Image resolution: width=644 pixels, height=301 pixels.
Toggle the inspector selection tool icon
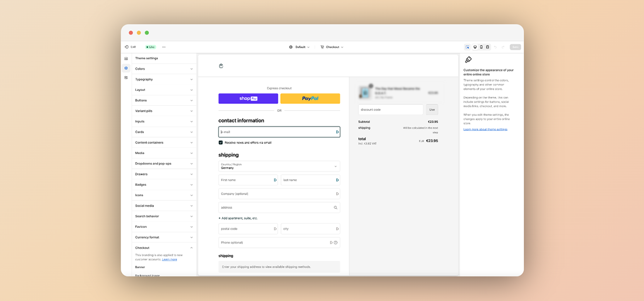468,47
